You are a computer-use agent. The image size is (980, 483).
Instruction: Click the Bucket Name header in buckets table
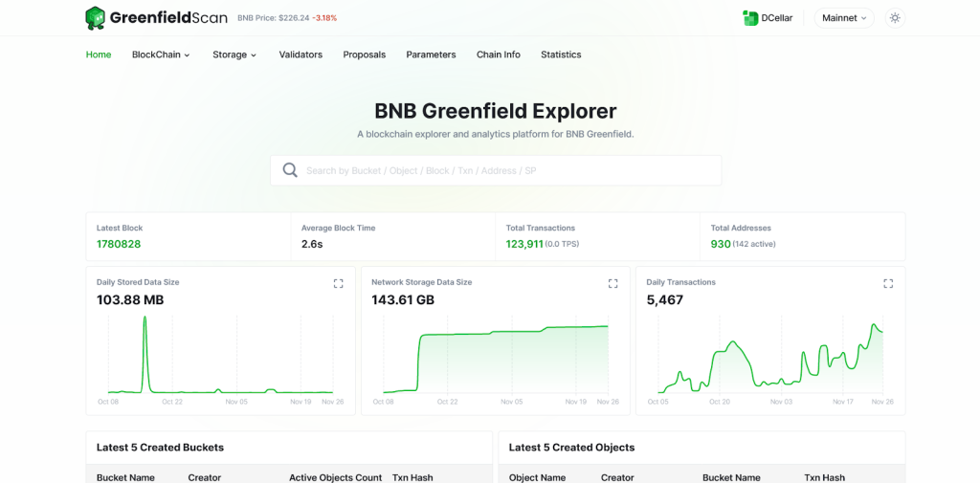click(125, 477)
